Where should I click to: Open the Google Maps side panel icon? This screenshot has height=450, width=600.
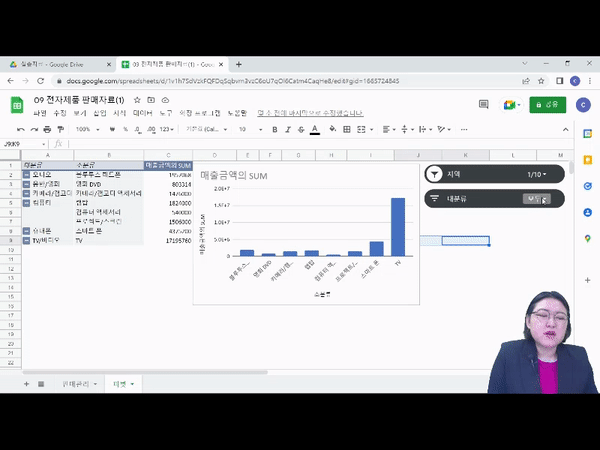(x=588, y=237)
